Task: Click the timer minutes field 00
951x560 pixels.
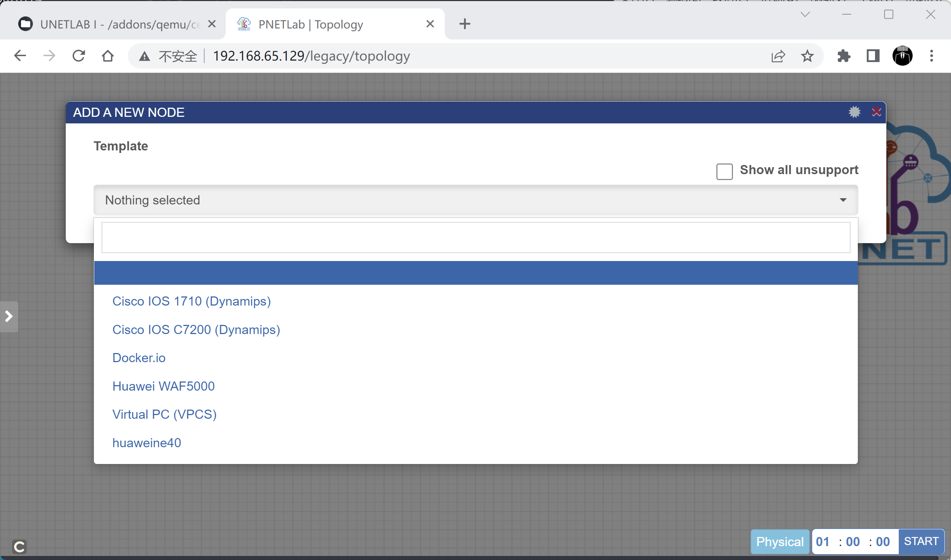Action: point(853,541)
